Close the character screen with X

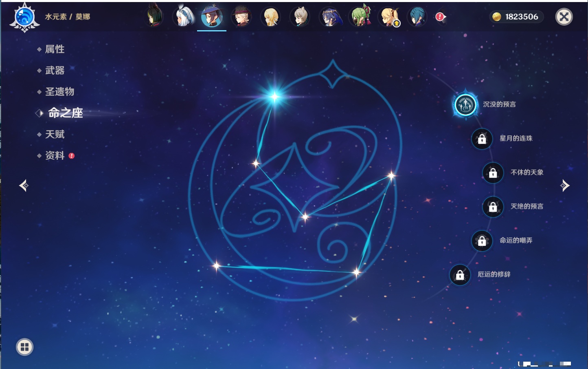tap(564, 17)
